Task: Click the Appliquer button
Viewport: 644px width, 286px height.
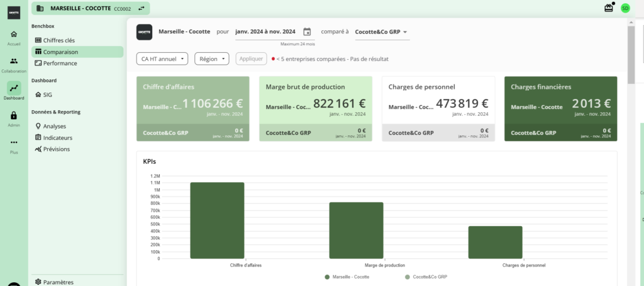Action: click(x=251, y=59)
